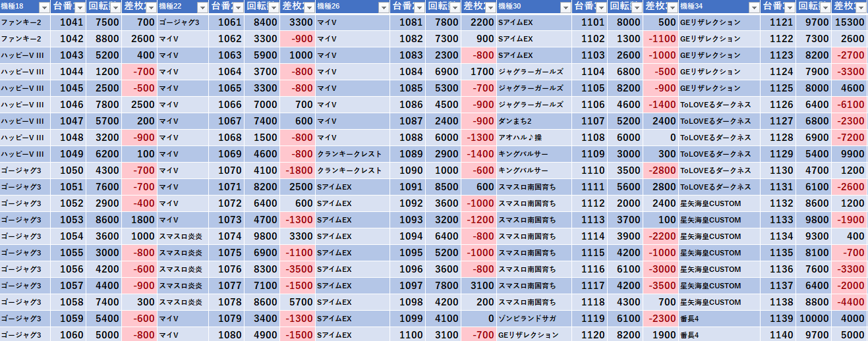This screenshot has width=868, height=341.
Task: Select the 差枚 value 3100 in row 1097
Action: click(479, 286)
